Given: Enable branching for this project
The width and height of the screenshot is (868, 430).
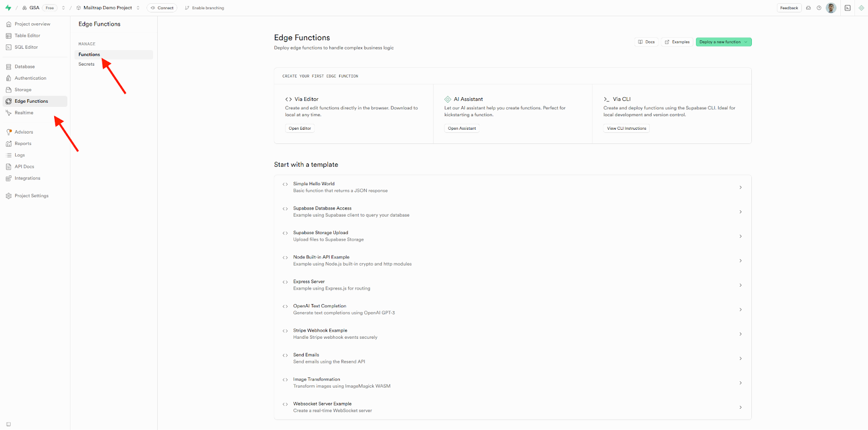Looking at the screenshot, I should [205, 8].
